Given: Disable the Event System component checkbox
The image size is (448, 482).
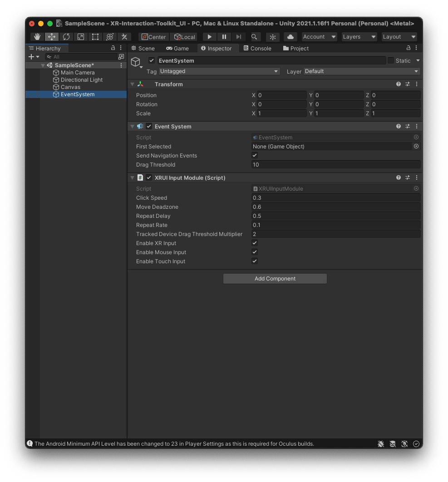Looking at the screenshot, I should (149, 126).
